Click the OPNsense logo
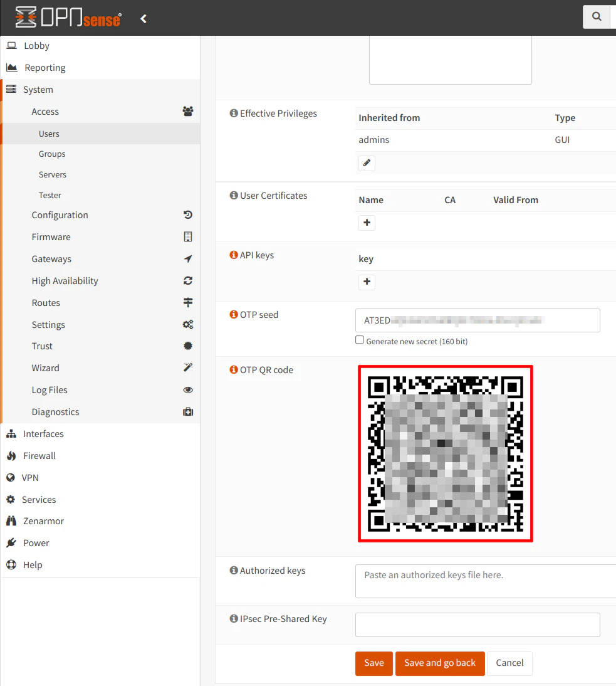This screenshot has width=616, height=686. click(68, 18)
